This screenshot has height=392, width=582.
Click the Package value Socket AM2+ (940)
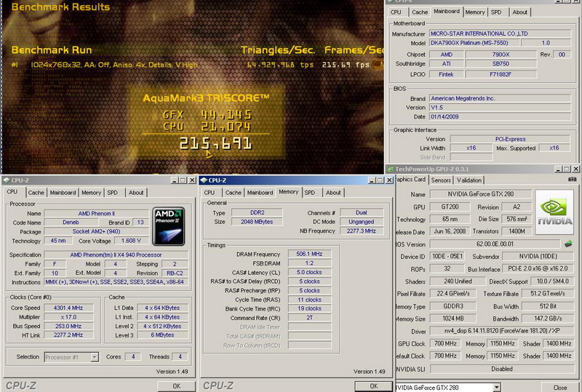coord(96,231)
